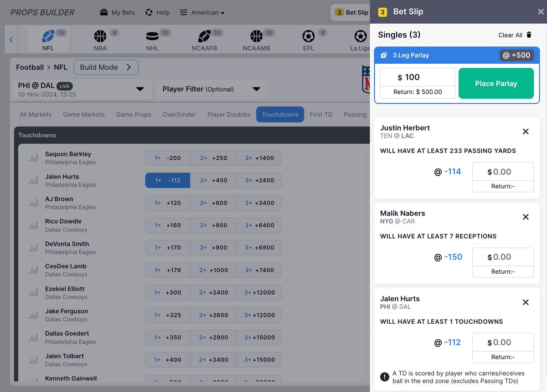Screen dimensions: 547x392
Task: Select Ezekiel Elliott 2+ touchdowns at +2400
Action: 214,293
